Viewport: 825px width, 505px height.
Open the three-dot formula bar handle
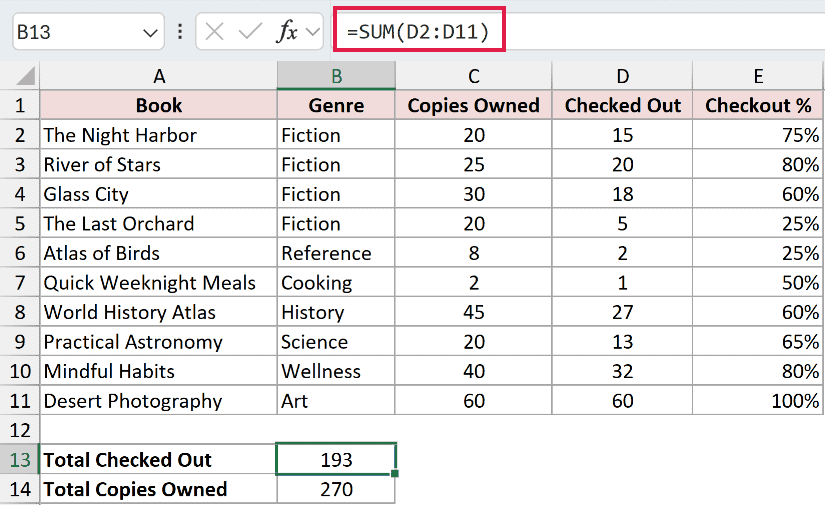180,32
